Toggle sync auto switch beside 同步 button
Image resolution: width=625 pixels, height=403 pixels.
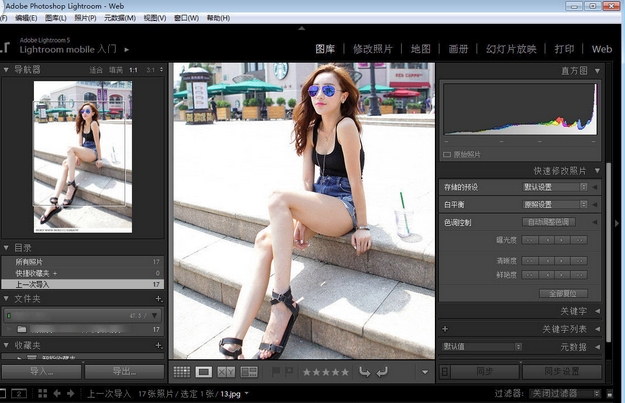click(445, 372)
